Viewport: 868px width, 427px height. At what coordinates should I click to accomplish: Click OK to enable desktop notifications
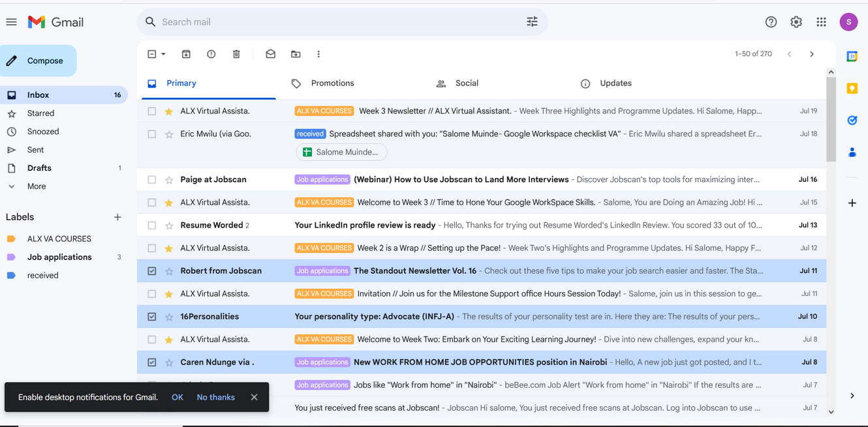click(178, 397)
